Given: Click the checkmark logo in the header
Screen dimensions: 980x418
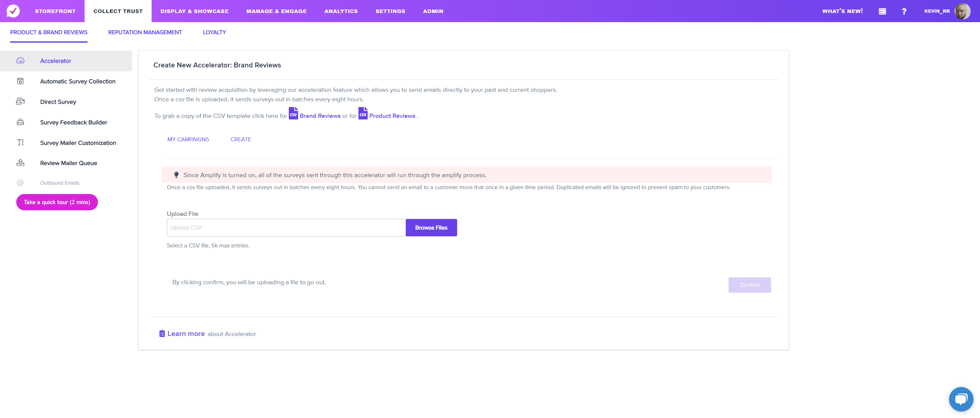Looking at the screenshot, I should 13,11.
